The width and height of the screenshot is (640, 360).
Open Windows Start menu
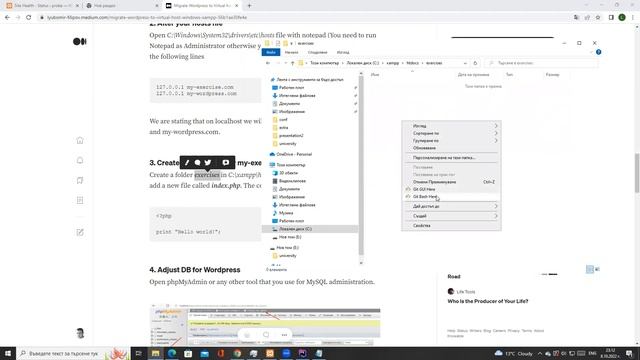(8, 353)
